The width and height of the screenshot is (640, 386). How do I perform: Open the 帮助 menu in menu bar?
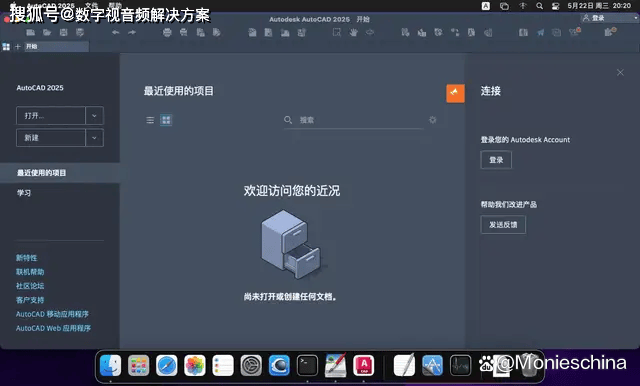pyautogui.click(x=115, y=5)
